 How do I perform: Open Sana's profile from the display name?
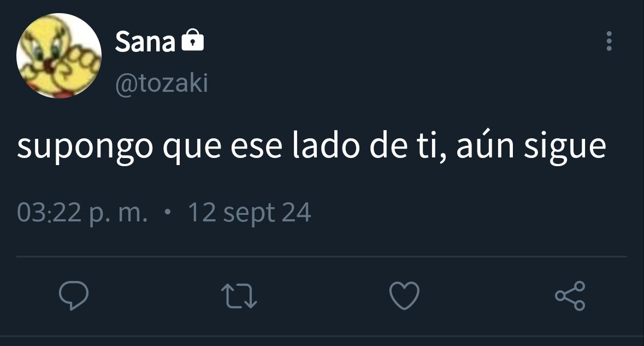[145, 42]
